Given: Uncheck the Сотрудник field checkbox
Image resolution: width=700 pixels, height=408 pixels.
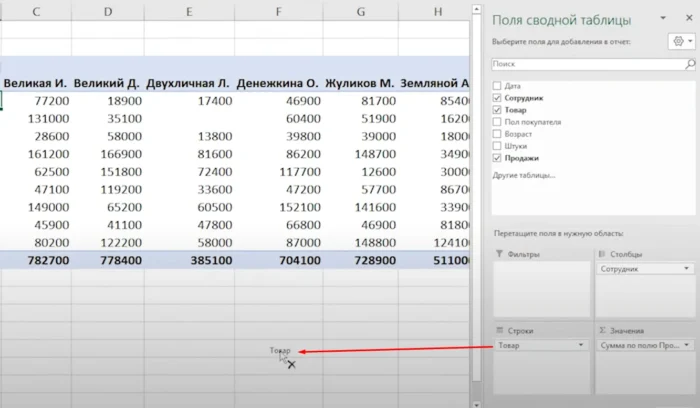Looking at the screenshot, I should coord(498,99).
